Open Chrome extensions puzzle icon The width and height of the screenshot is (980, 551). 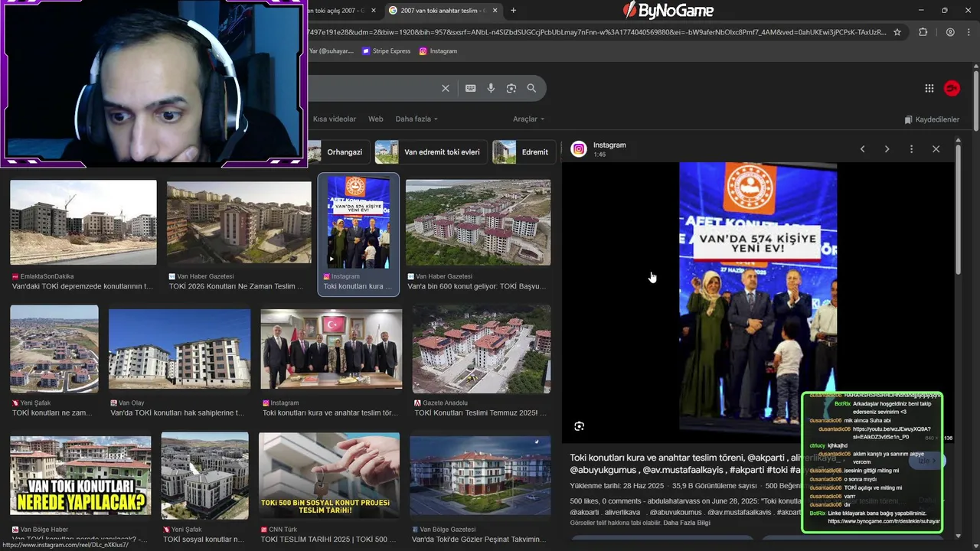[x=923, y=32]
